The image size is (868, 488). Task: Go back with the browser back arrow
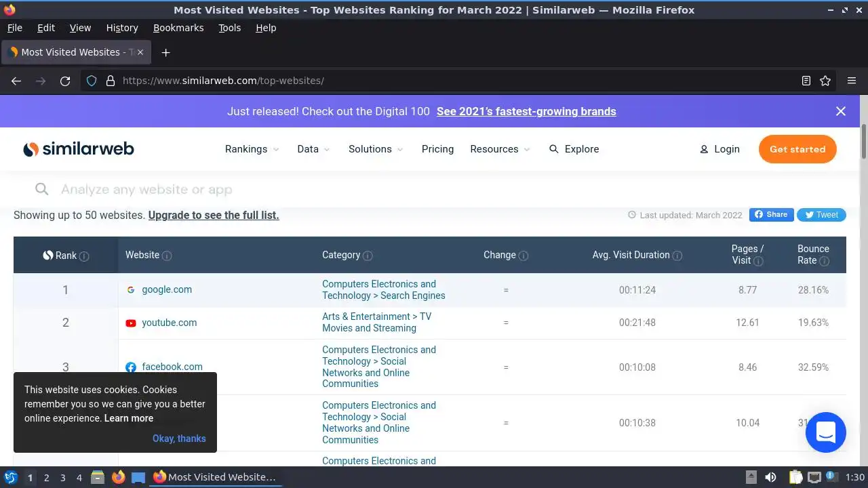(x=16, y=81)
